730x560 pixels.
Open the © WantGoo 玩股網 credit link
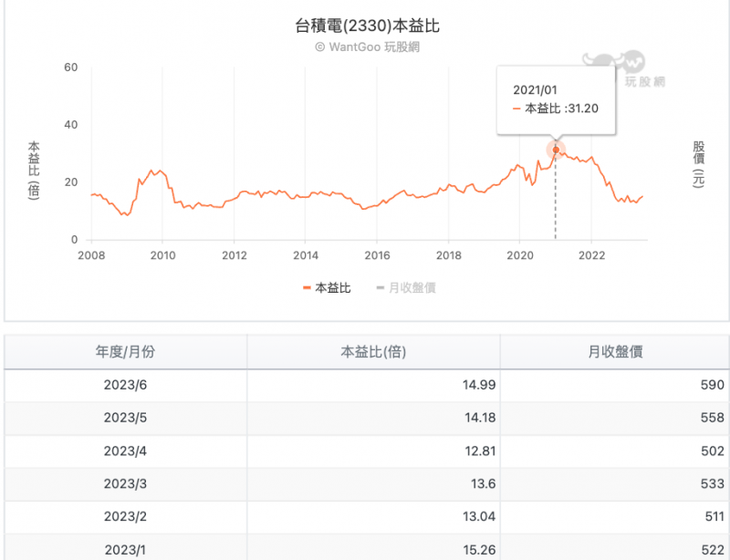coord(367,47)
